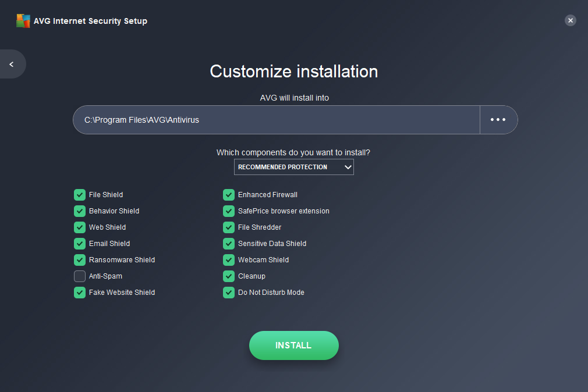
Task: Uncheck the Webcam Shield checkbox
Action: [229, 260]
